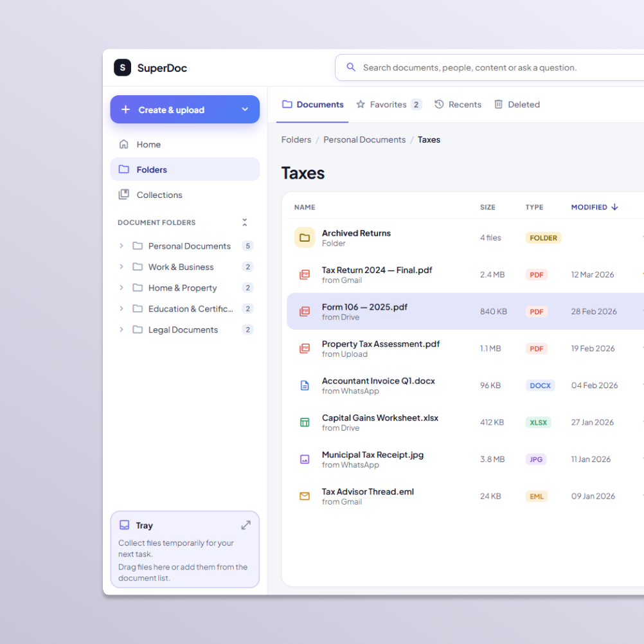Click the Collections icon in the sidebar
The width and height of the screenshot is (644, 644).
(123, 195)
